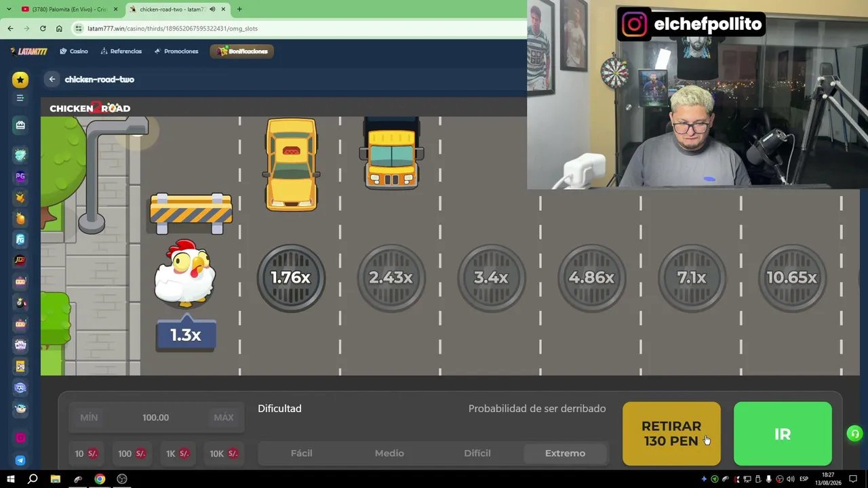The height and width of the screenshot is (488, 868).
Task: Select the 1K S/. bet preset
Action: (x=178, y=453)
